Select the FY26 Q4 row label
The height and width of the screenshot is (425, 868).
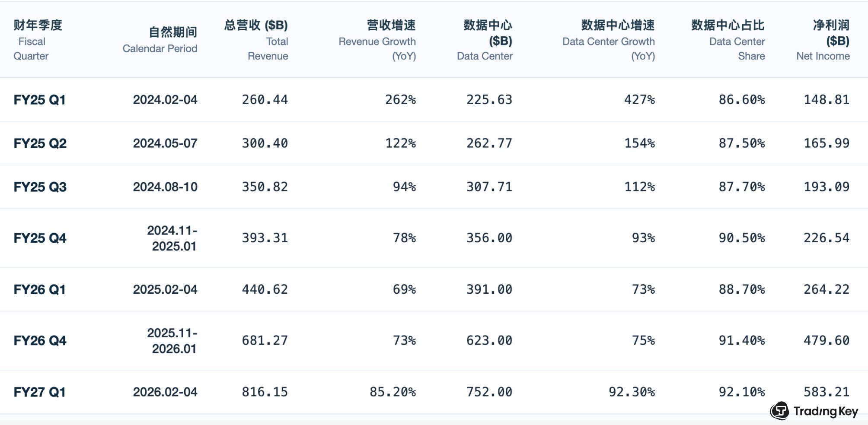coord(40,341)
